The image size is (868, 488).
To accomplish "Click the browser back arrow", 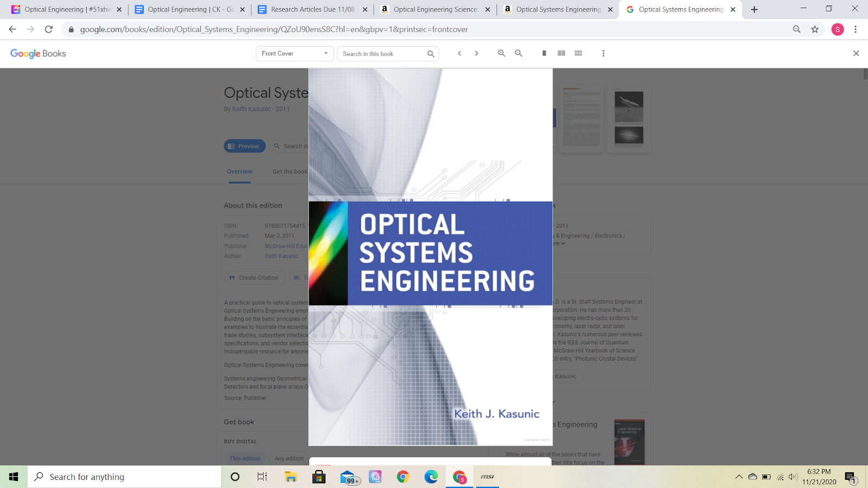I will pos(12,29).
